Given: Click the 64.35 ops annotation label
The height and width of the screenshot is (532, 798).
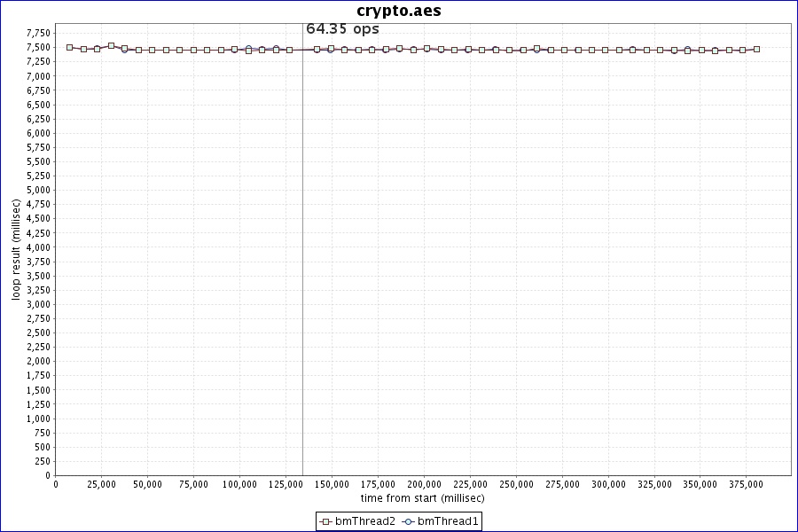Looking at the screenshot, I should click(342, 29).
